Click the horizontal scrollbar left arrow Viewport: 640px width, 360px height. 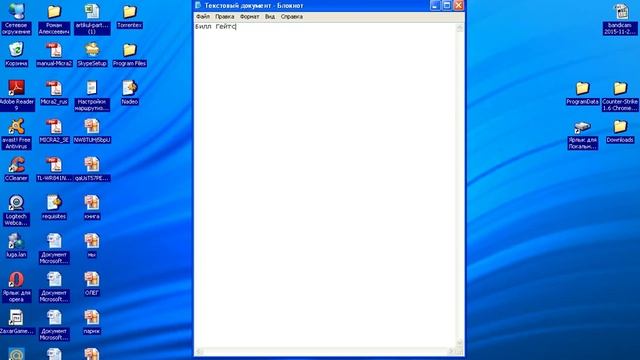[199, 351]
